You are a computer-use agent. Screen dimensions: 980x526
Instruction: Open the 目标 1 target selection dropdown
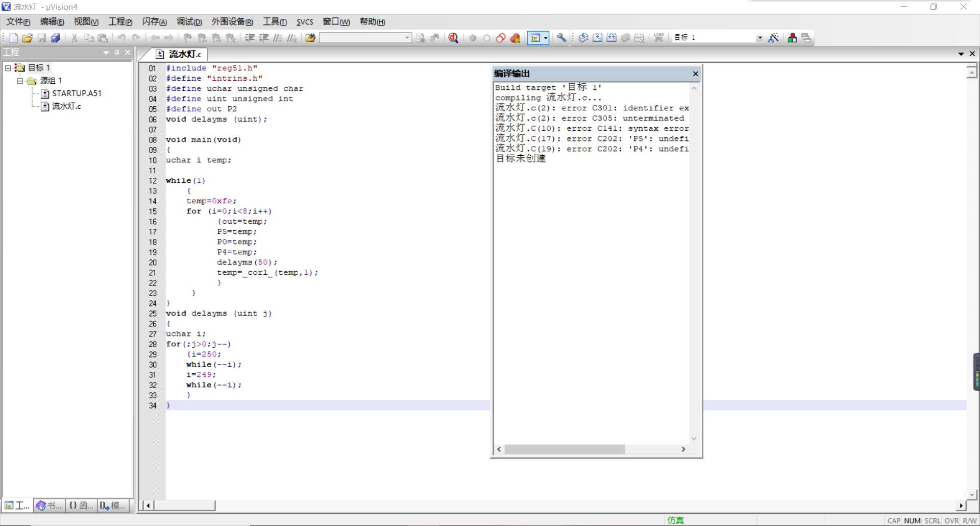pos(759,38)
